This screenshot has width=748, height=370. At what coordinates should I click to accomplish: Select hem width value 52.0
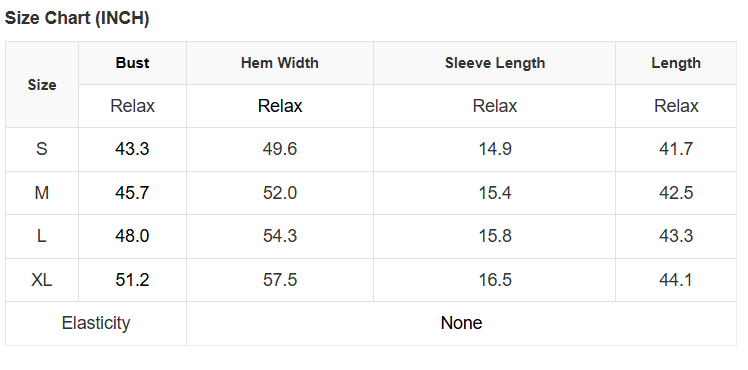[x=280, y=193]
